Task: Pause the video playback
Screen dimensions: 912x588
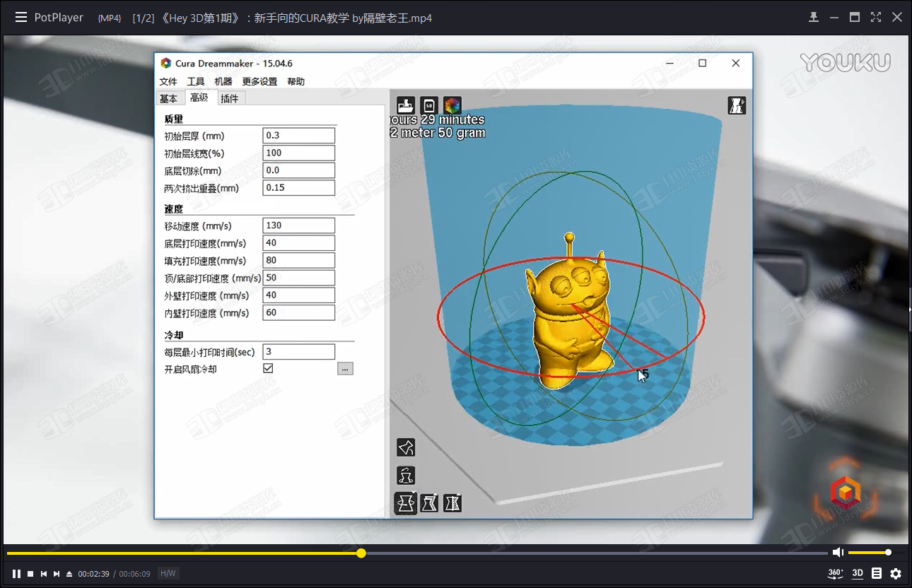Action: (x=16, y=574)
